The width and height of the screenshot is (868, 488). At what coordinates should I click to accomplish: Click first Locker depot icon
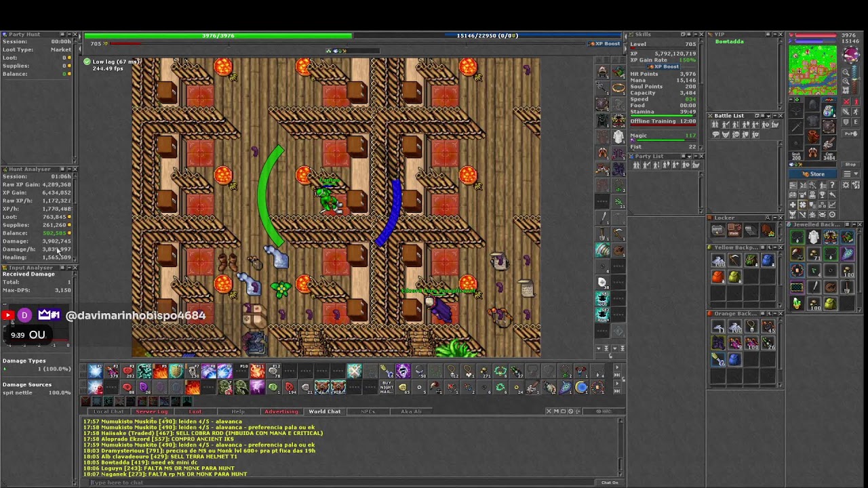click(x=718, y=230)
